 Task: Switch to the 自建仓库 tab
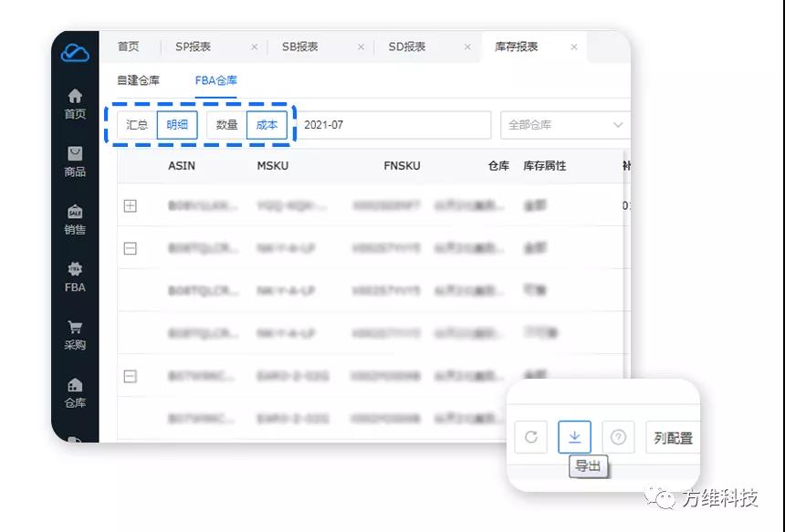[139, 80]
